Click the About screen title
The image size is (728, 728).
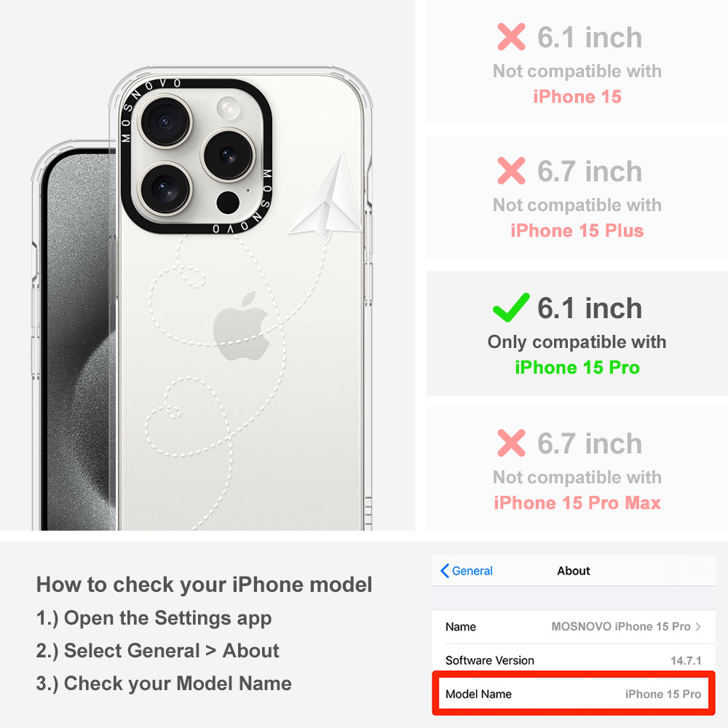(x=574, y=571)
